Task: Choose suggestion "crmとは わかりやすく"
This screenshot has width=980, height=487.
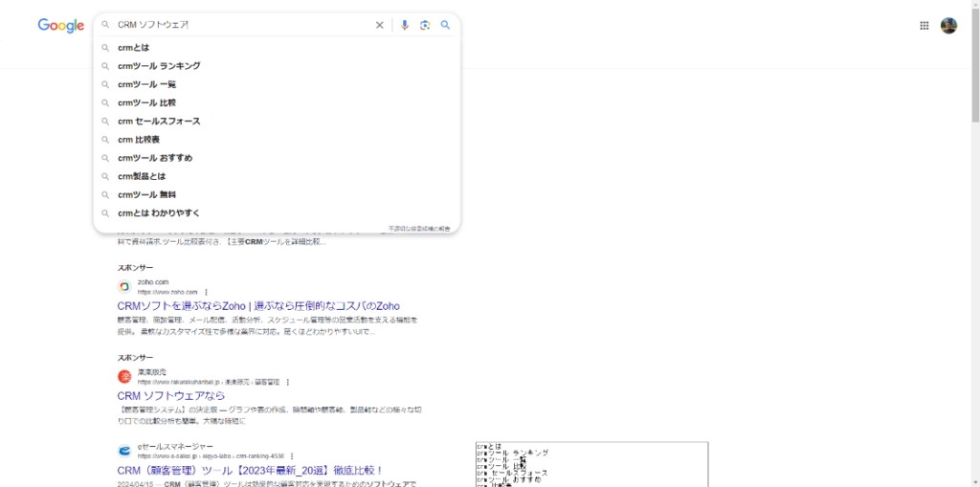Action: pos(277,213)
